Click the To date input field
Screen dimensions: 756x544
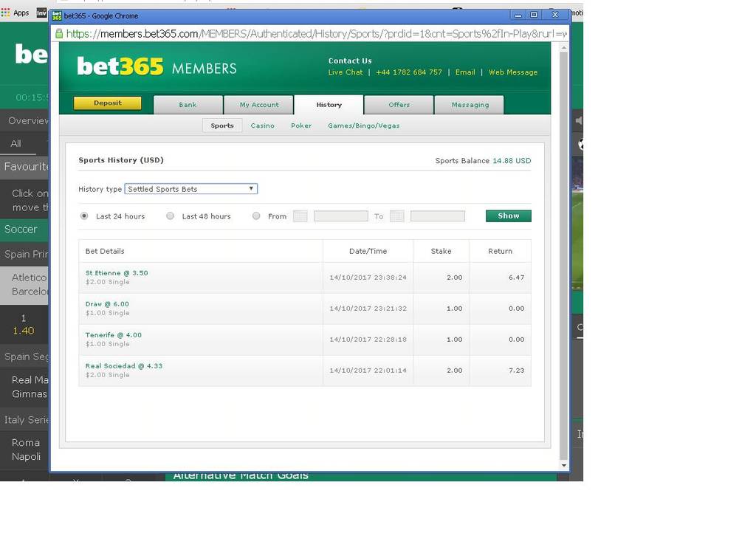click(x=438, y=216)
